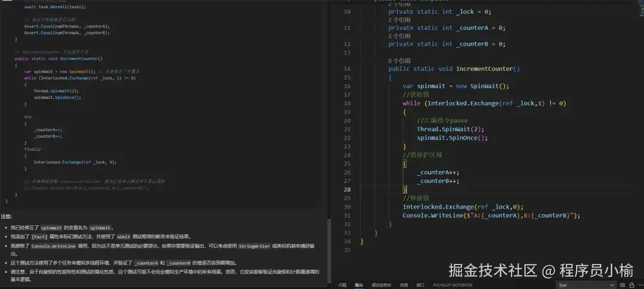The height and width of the screenshot is (289, 644).
Task: Click commented-out Console.WriteLine in chat code
Action: (87, 188)
